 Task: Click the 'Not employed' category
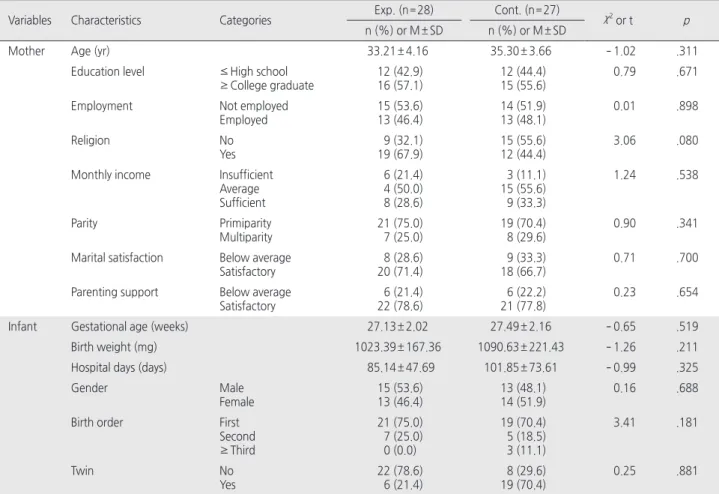coord(254,106)
